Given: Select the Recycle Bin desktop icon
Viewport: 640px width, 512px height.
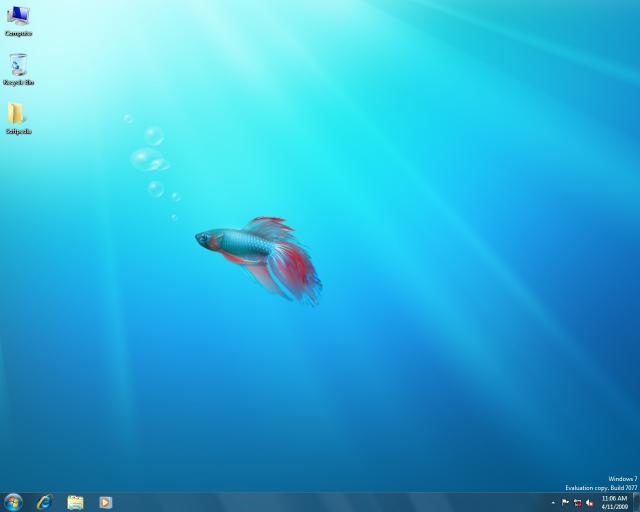Looking at the screenshot, I should 18,65.
